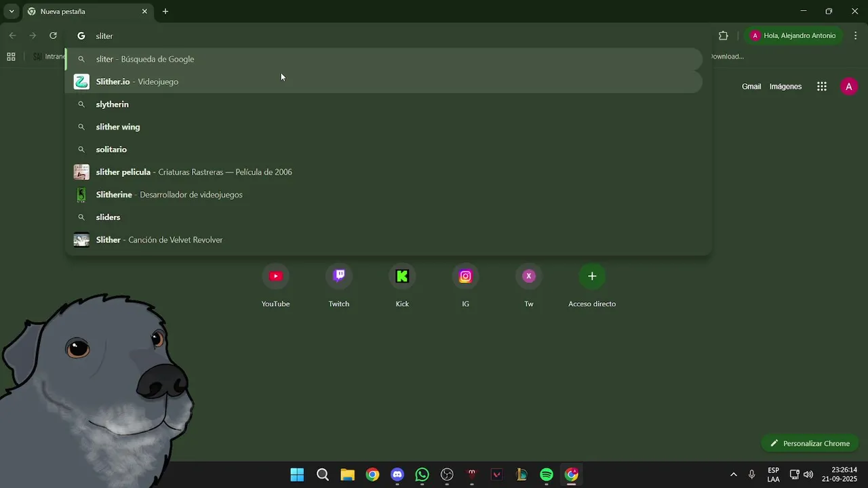This screenshot has width=868, height=488.
Task: Open the Imágenes link
Action: coord(785,87)
